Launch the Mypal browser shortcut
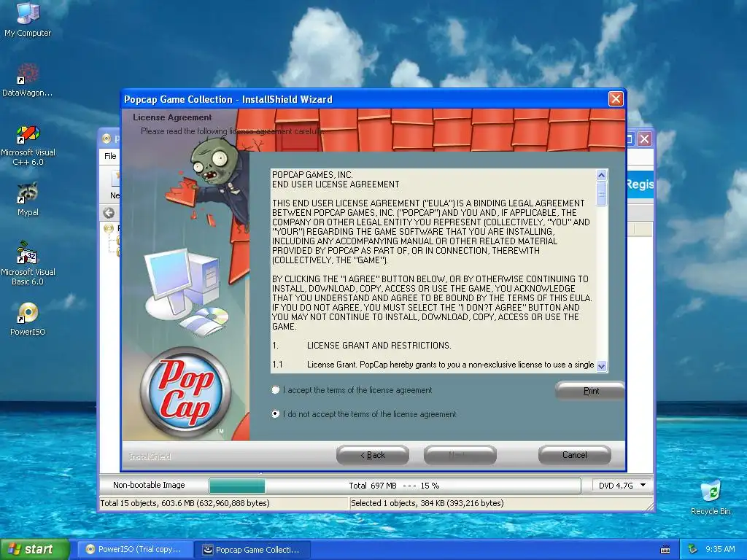The image size is (747, 560). (x=28, y=199)
